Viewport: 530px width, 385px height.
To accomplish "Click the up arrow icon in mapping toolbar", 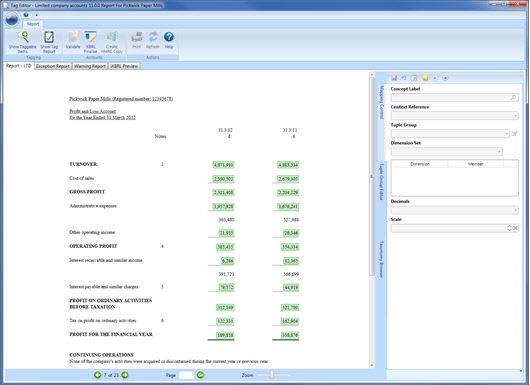I will pyautogui.click(x=435, y=78).
